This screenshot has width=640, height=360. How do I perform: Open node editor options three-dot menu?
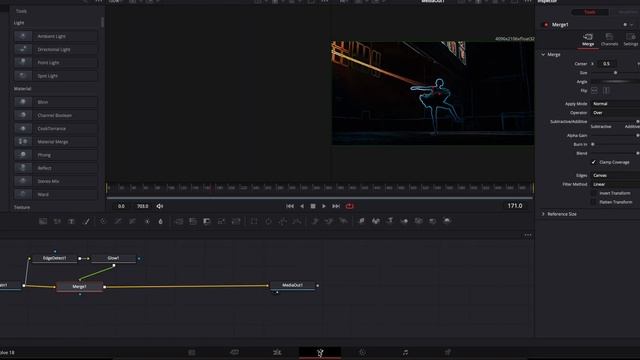tap(528, 235)
